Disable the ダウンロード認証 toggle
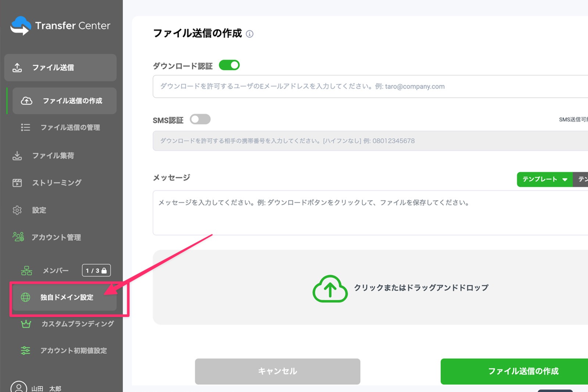 (229, 65)
